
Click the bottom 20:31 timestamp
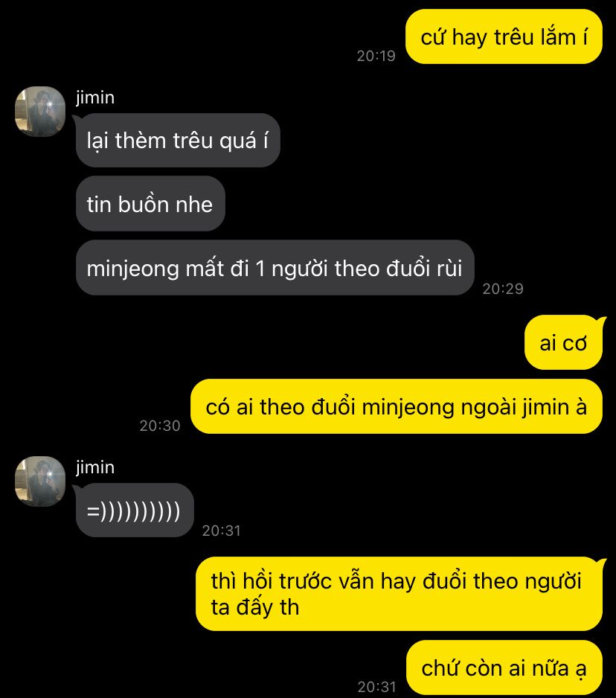(377, 687)
